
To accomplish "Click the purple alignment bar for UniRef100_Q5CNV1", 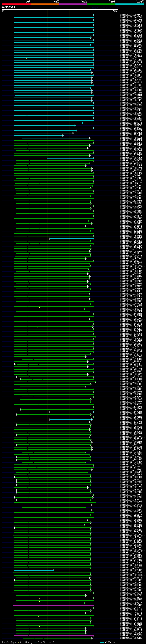I will 54,636.
